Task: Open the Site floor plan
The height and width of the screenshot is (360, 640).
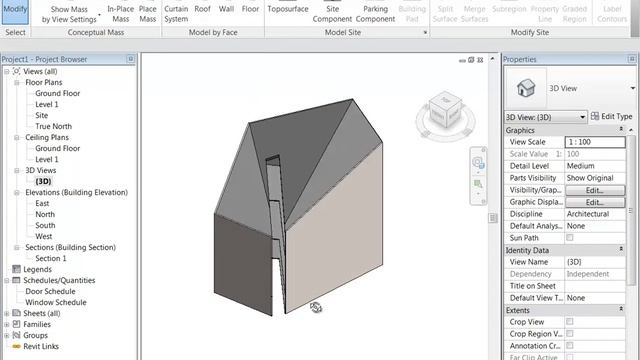Action: click(x=42, y=116)
